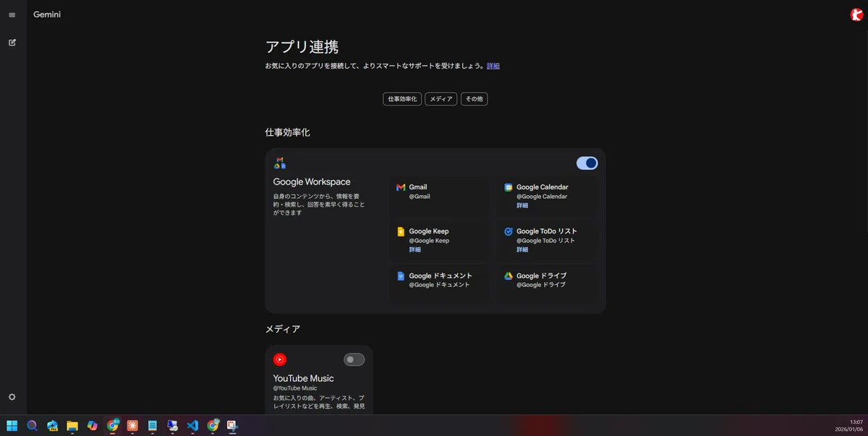Open Visual Studio Code from taskbar
The image size is (868, 436).
click(x=192, y=425)
